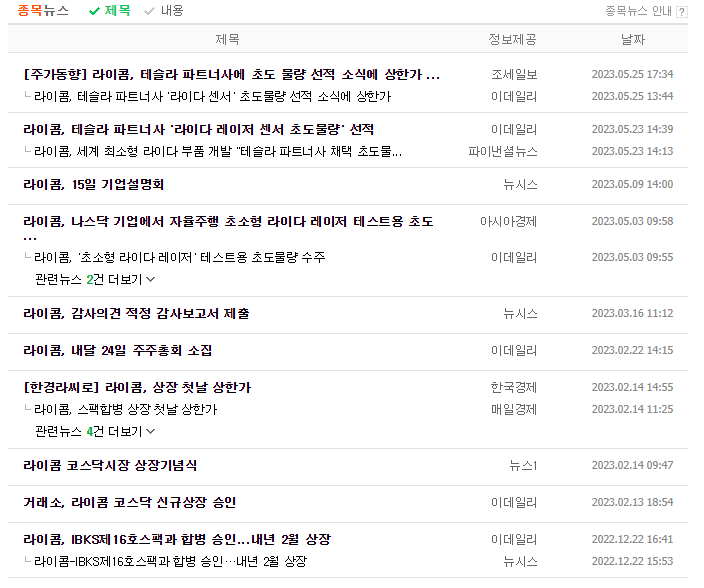
Task: Expand 관련뉴스 4건 더보기
Action: (95, 431)
